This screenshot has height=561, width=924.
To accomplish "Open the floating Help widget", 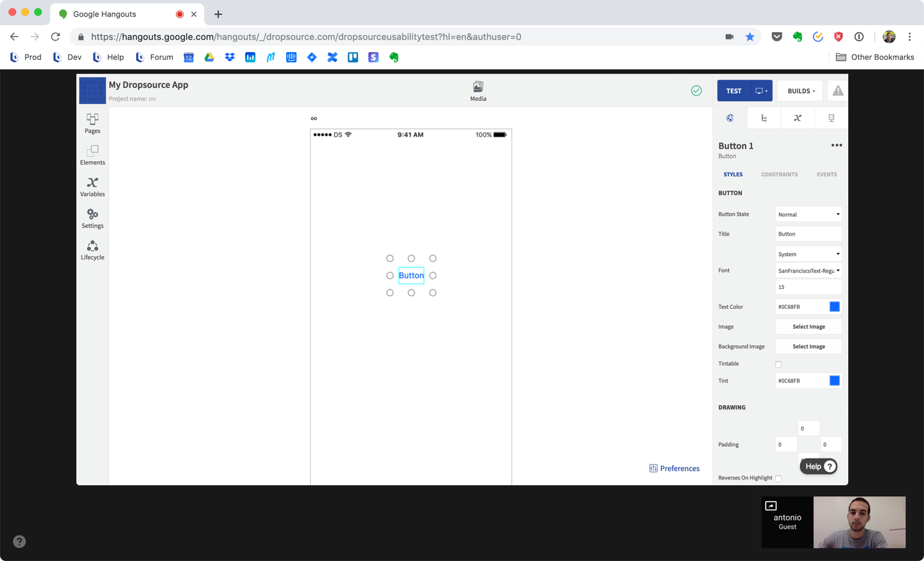I will point(819,467).
